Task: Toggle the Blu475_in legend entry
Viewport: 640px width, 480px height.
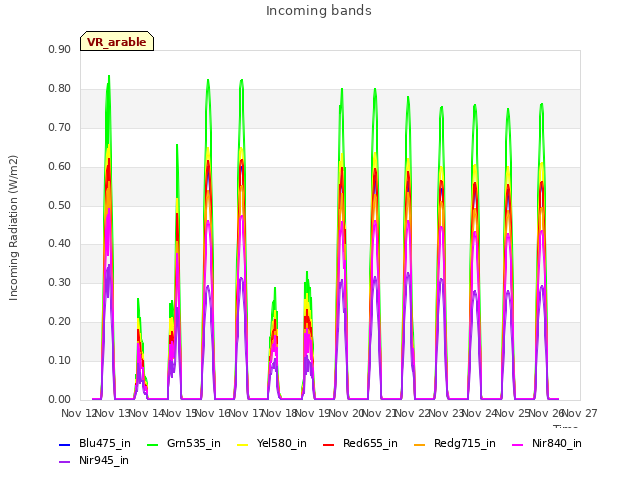Action: [x=95, y=443]
